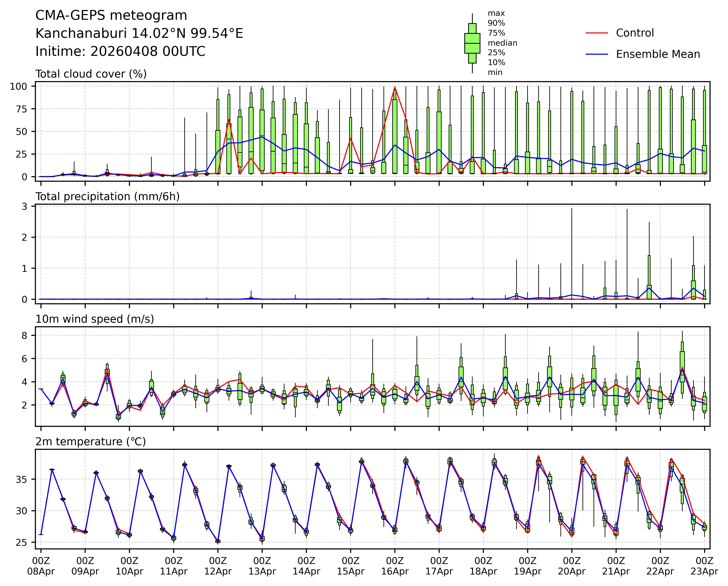Click the 10m wind speed panel title
Image resolution: width=728 pixels, height=586 pixels.
click(x=95, y=319)
